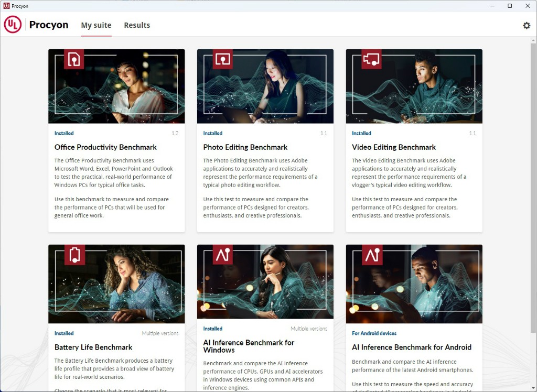Select the My suite tab
537x392 pixels.
click(x=96, y=25)
